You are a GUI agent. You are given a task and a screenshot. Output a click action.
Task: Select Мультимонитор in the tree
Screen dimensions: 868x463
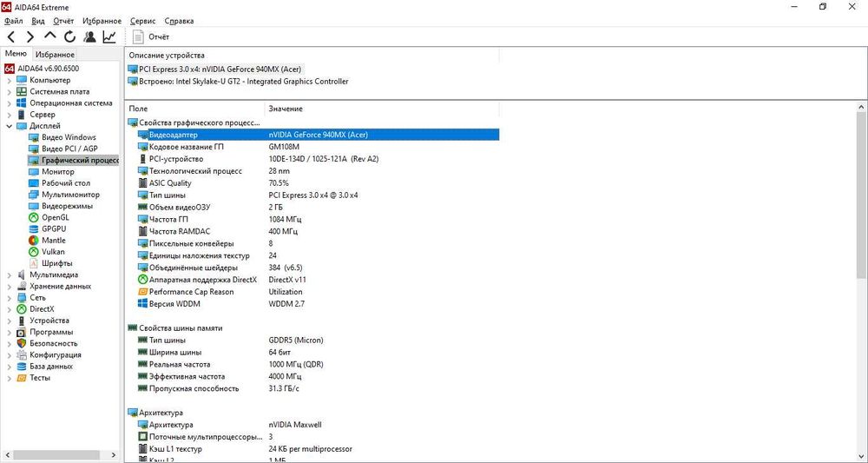tap(71, 195)
